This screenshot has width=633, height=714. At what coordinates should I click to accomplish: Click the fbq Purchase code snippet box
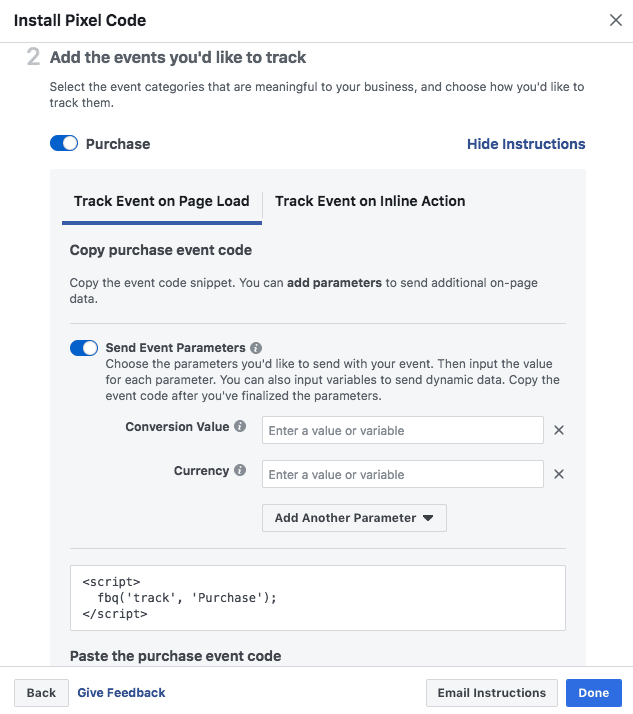(318, 598)
